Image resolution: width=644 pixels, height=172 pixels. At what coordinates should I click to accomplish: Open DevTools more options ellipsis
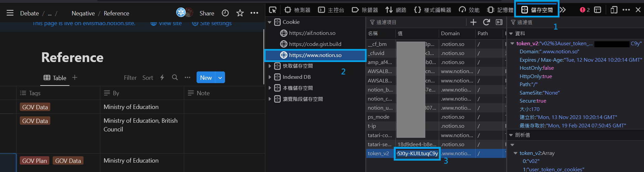pos(626,10)
